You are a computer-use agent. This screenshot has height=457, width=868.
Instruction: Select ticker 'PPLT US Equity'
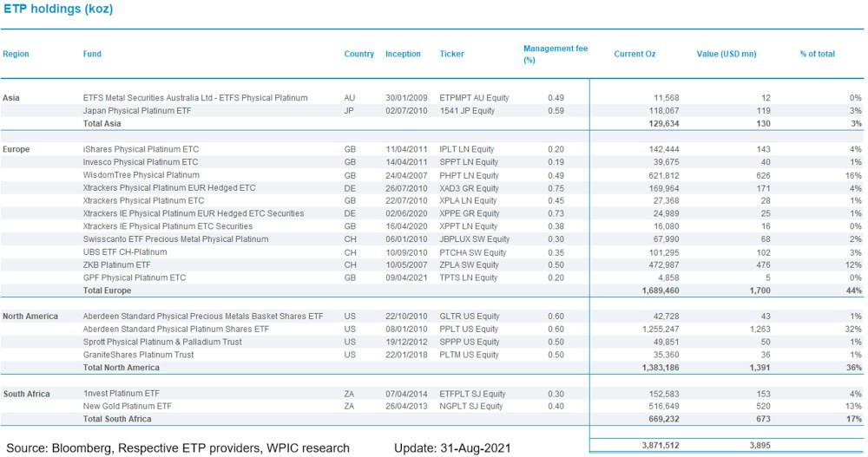tap(469, 330)
